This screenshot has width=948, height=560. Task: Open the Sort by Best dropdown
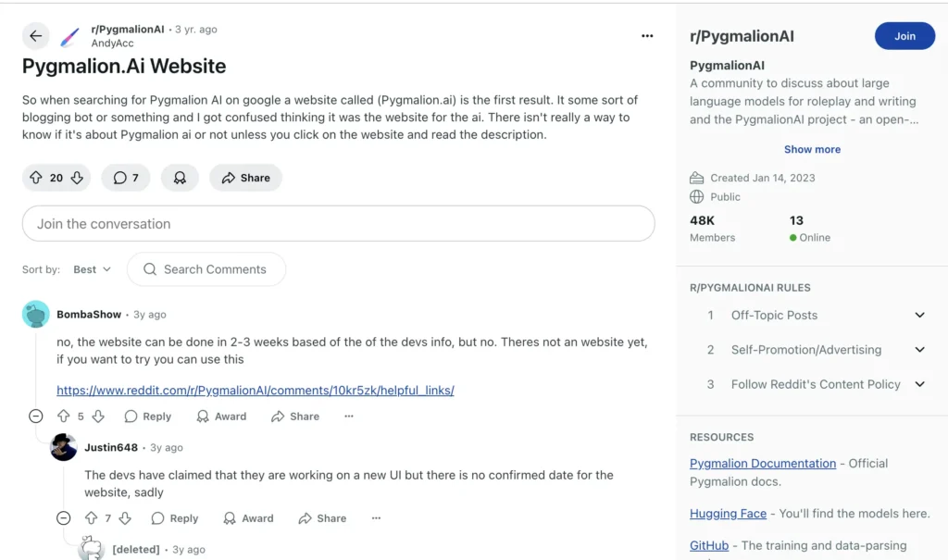click(x=92, y=269)
